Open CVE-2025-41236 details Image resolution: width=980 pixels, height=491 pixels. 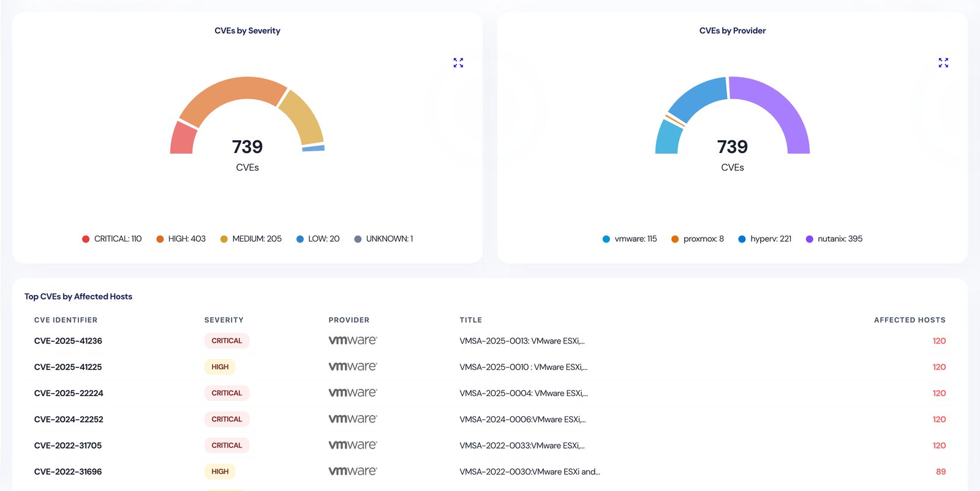point(68,341)
